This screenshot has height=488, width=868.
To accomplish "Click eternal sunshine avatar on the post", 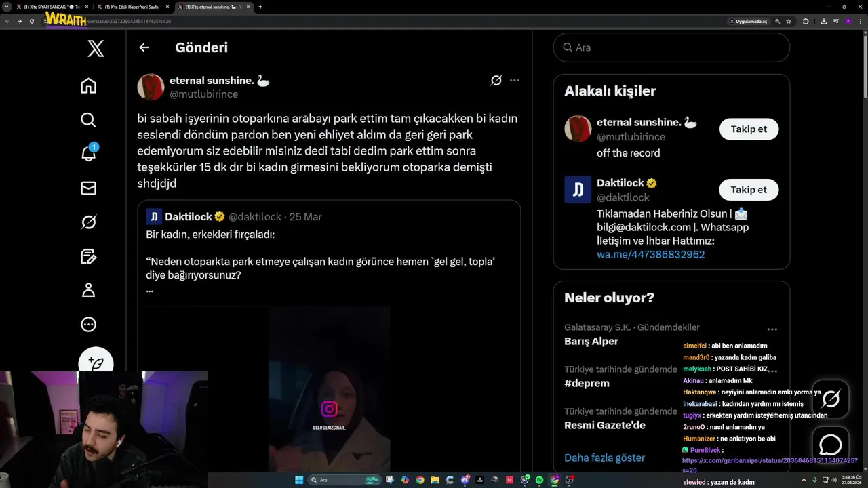I will (x=151, y=87).
